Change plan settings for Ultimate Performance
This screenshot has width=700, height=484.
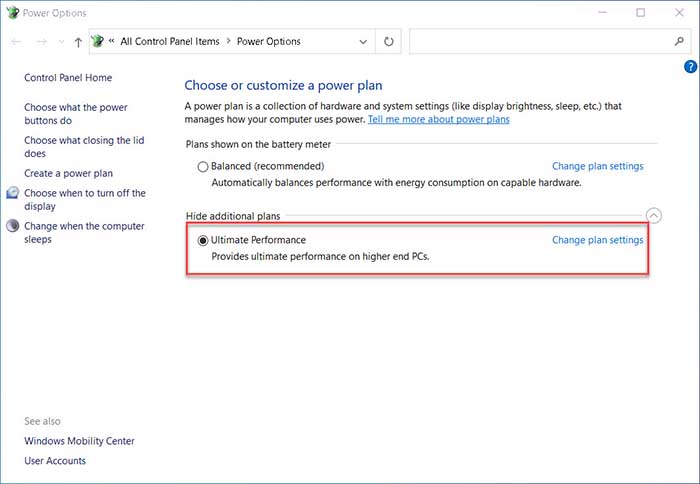point(597,240)
